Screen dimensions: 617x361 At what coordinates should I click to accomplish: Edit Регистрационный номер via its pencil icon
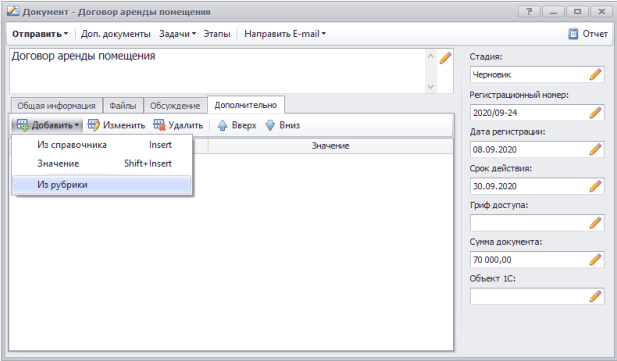595,113
